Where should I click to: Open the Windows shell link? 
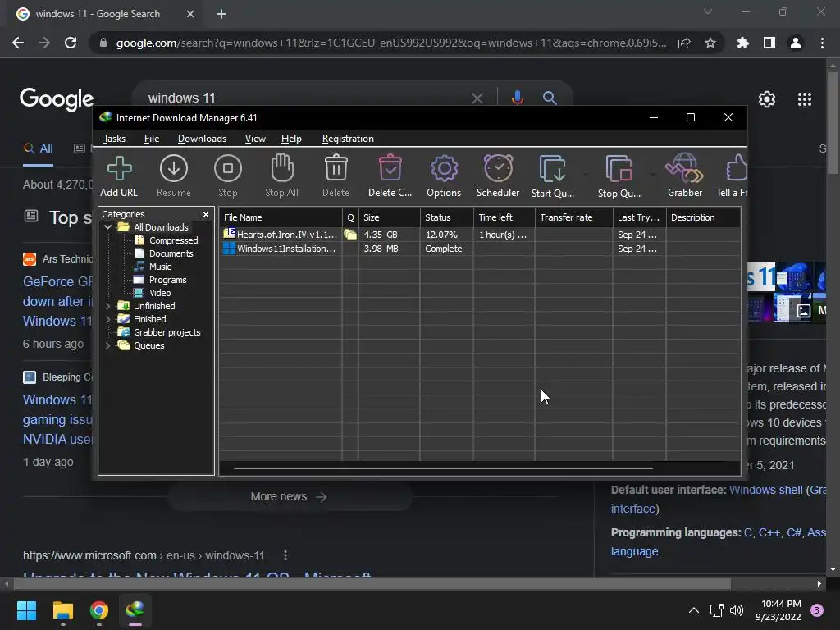click(766, 490)
